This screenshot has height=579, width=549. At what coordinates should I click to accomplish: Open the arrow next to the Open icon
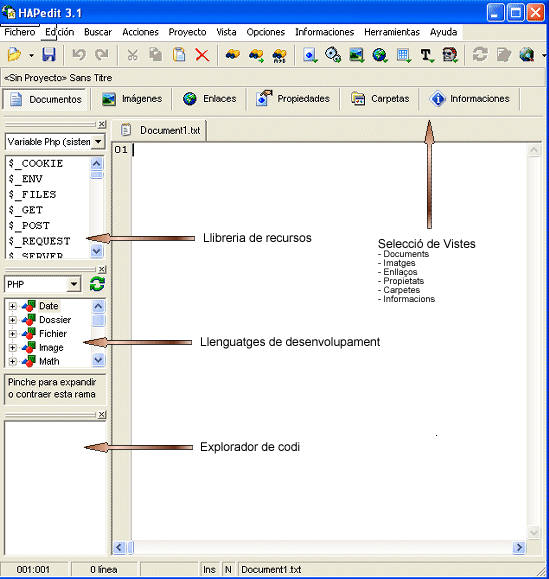point(31,55)
